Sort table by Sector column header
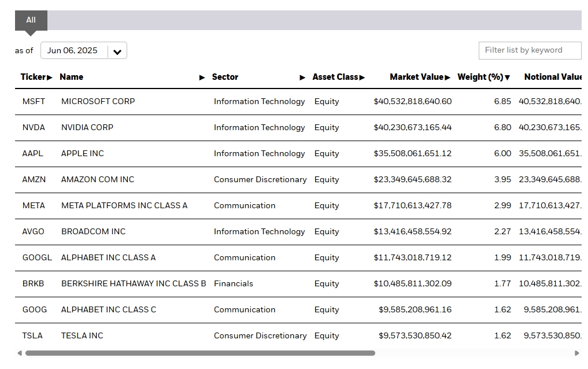Viewport: 588px width, 369px height. (258, 77)
